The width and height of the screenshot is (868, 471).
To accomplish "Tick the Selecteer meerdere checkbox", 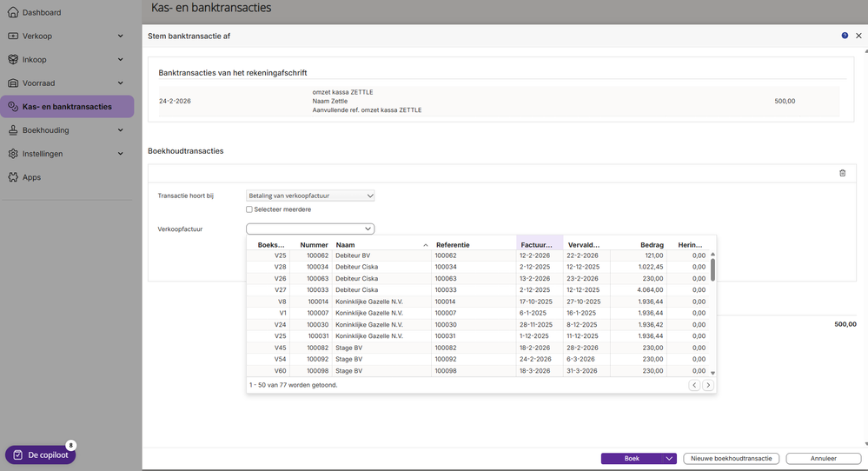I will click(249, 209).
